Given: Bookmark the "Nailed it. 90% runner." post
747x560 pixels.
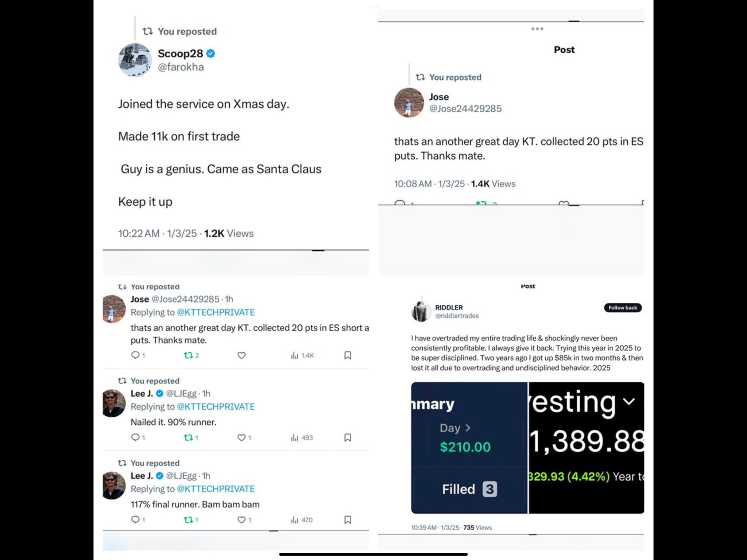Looking at the screenshot, I should (348, 437).
